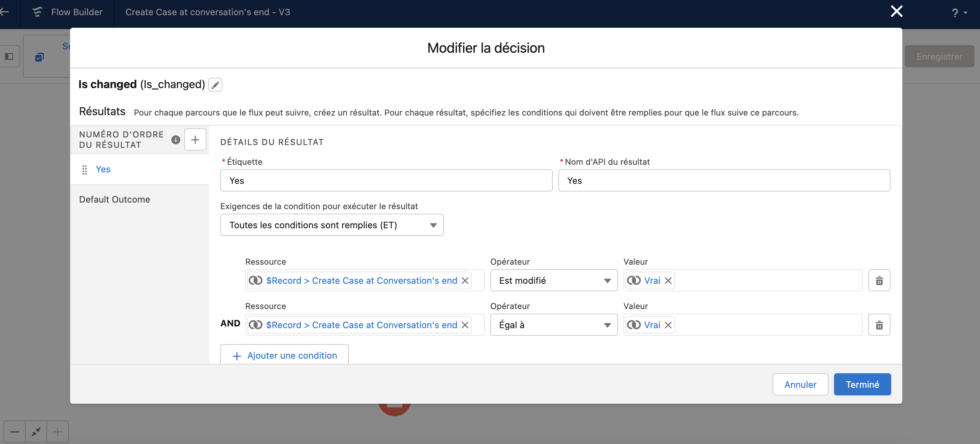The width and height of the screenshot is (980, 444).
Task: Click the Nom d'API du résultat field
Action: pos(724,180)
